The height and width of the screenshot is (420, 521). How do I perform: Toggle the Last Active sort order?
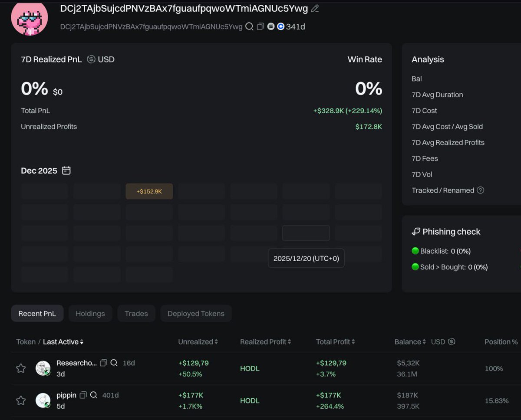[82, 342]
